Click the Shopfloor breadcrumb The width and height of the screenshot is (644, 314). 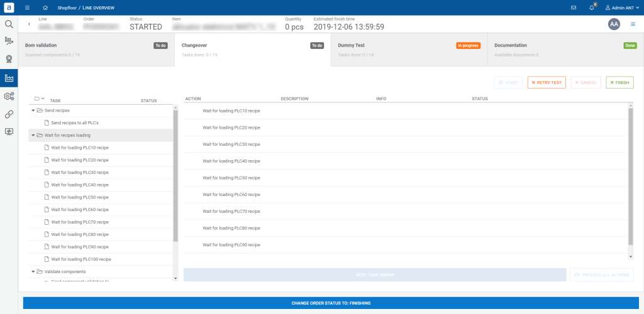click(67, 8)
